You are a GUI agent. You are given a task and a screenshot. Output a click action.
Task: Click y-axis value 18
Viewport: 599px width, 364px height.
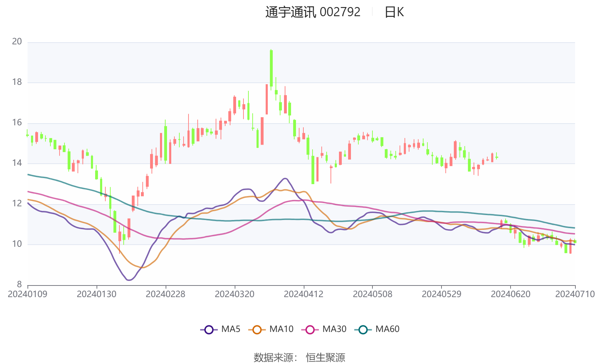click(17, 82)
